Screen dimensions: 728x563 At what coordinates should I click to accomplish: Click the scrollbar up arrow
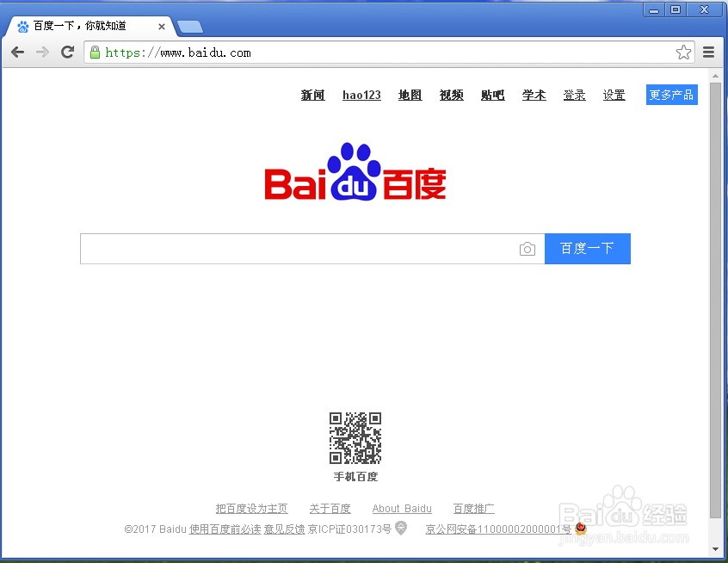coord(715,76)
